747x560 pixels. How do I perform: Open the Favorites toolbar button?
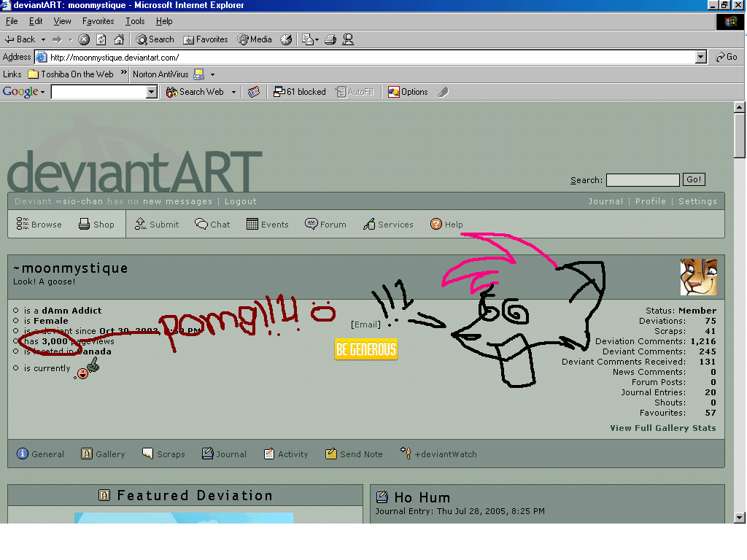pos(206,39)
